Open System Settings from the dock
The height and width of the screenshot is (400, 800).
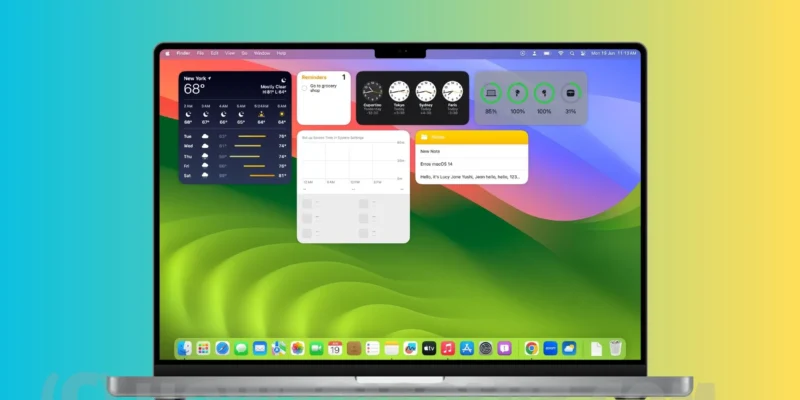(x=486, y=348)
